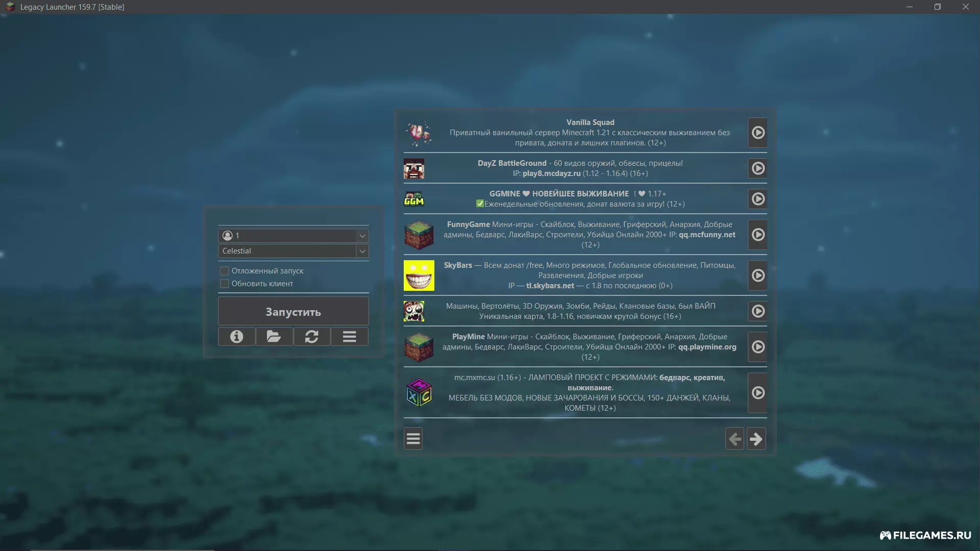
Task: Click the play8.mcdayz.ru IP address
Action: point(551,173)
